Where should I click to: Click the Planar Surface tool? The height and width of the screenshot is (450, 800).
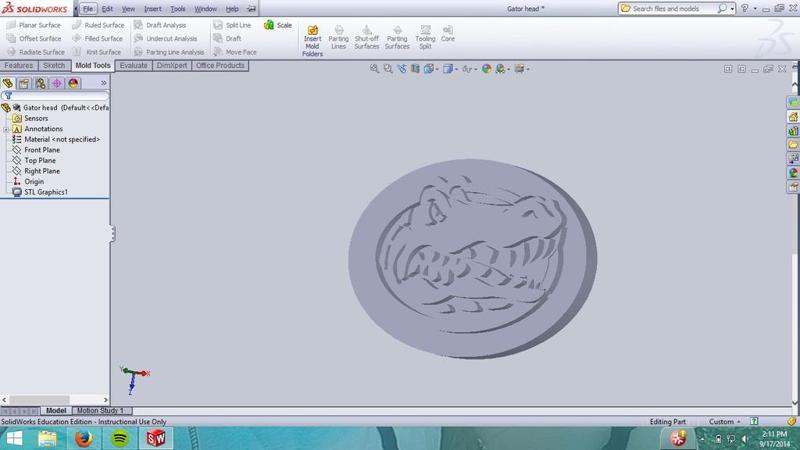pyautogui.click(x=34, y=25)
